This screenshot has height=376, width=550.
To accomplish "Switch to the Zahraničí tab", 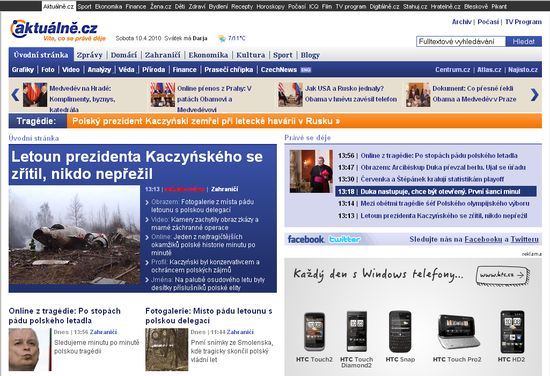I will pos(163,55).
